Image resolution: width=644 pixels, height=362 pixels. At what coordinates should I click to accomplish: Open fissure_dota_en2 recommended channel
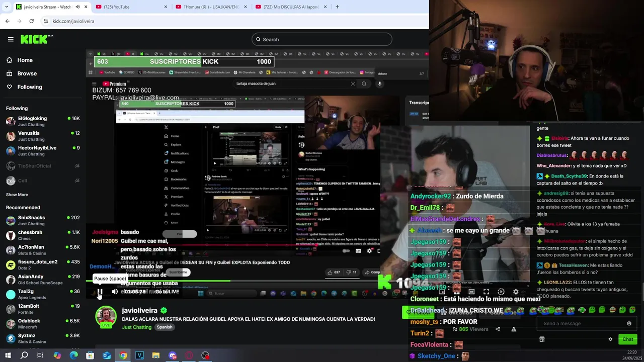click(x=43, y=264)
